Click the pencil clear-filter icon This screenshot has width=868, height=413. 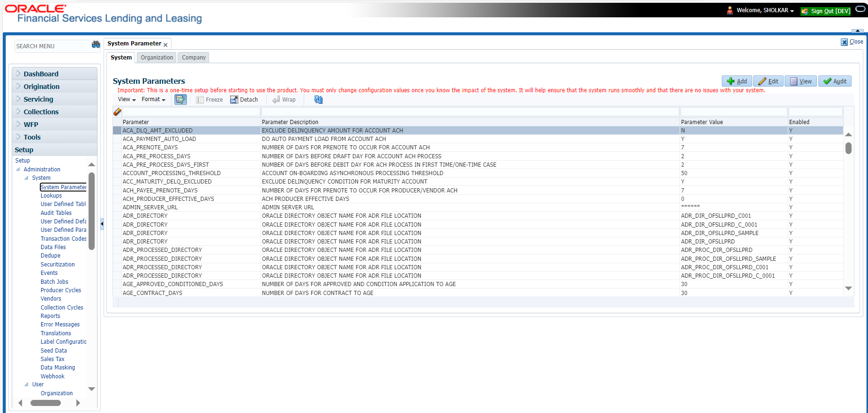coord(117,111)
